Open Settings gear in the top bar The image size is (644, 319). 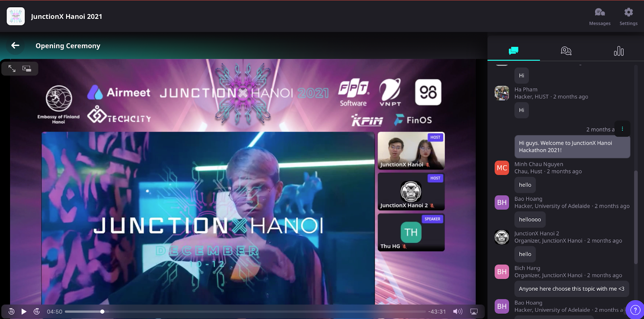[628, 17]
